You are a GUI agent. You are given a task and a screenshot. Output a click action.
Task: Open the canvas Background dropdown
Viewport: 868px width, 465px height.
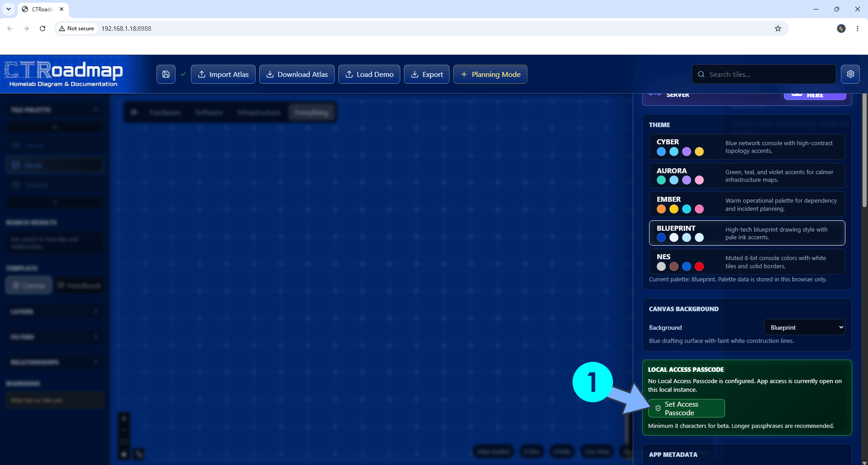click(x=804, y=327)
